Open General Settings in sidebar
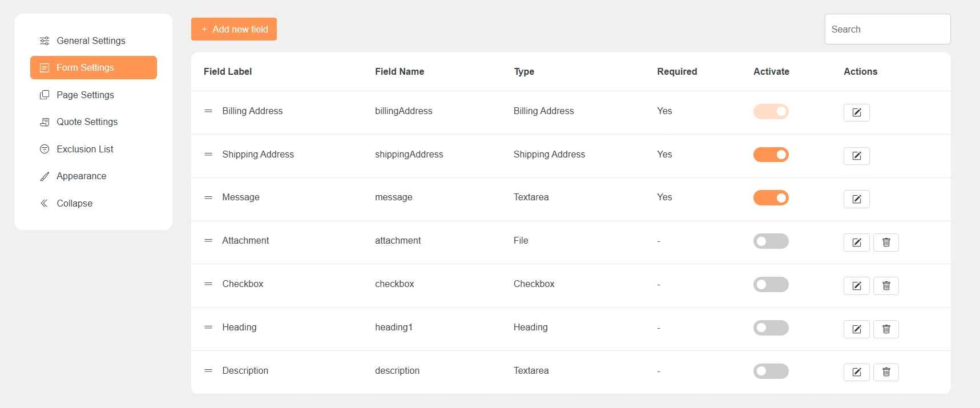The width and height of the screenshot is (980, 408). 91,41
